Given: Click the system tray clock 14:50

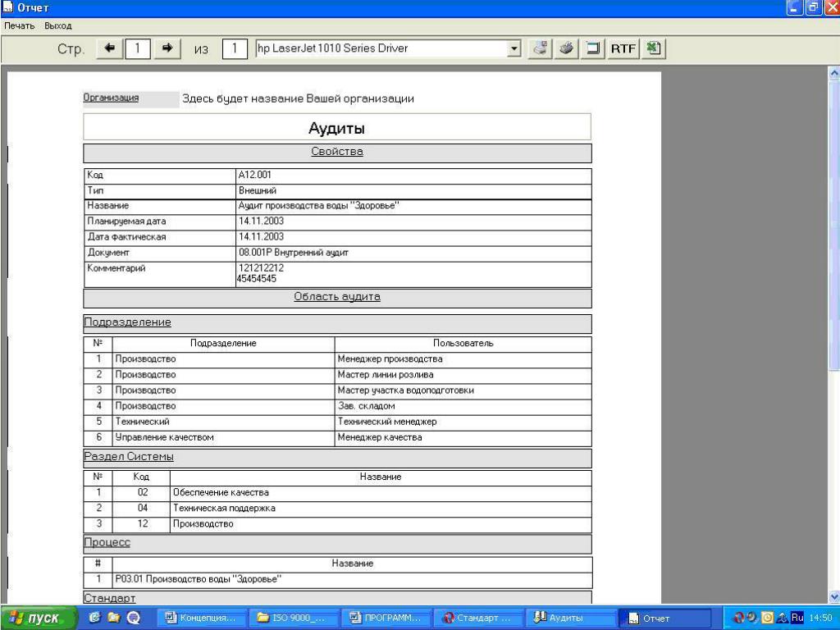Looking at the screenshot, I should point(820,619).
